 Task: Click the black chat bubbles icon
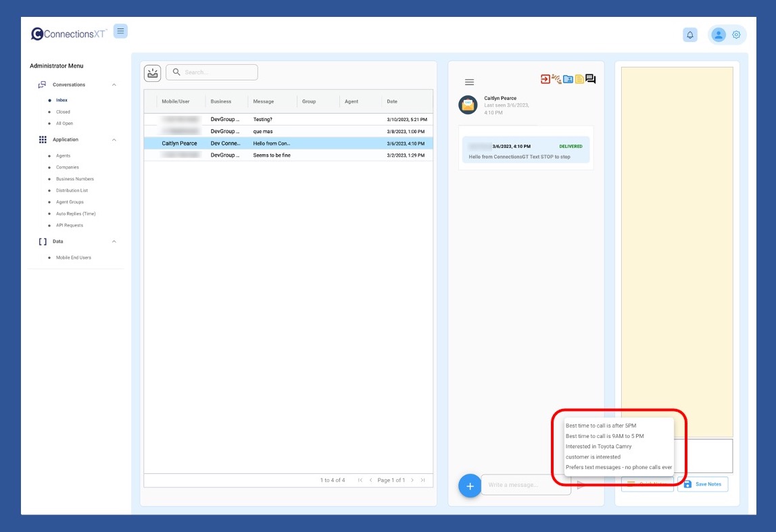[x=591, y=79]
